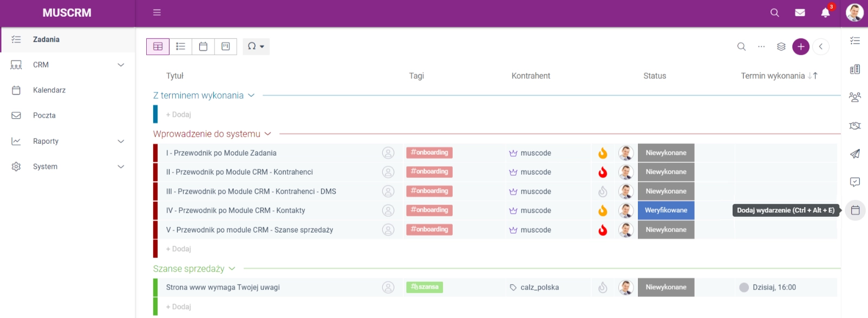Open the people group icon in right sidebar
Image resolution: width=868 pixels, height=318 pixels.
[855, 97]
